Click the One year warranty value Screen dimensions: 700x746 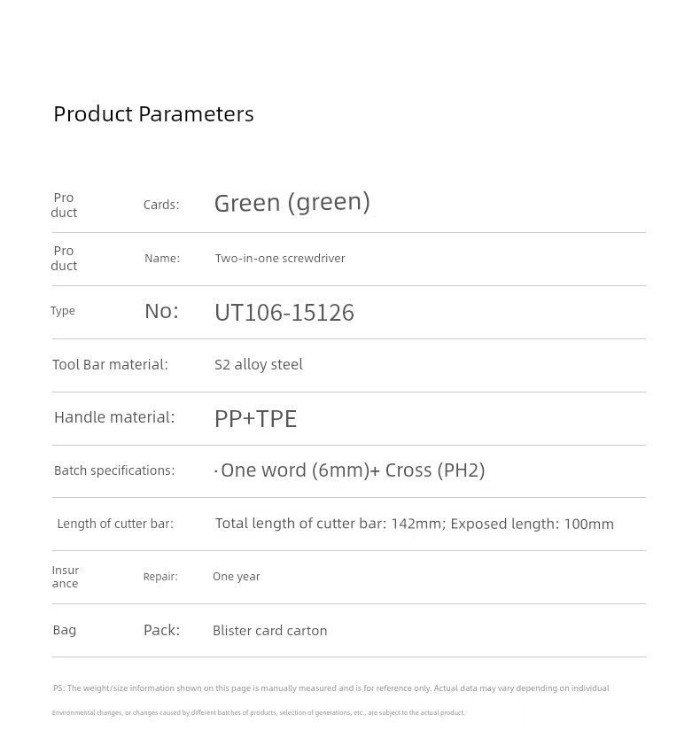236,577
